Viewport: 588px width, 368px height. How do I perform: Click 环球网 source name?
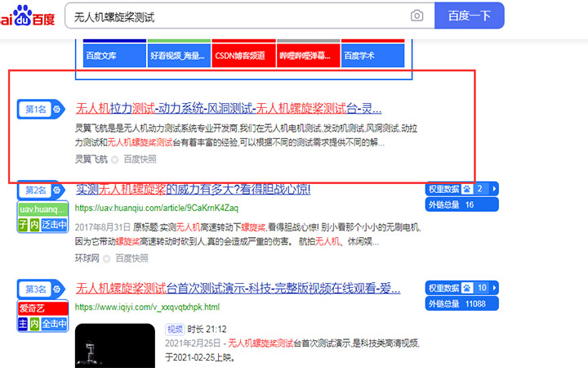[x=87, y=258]
